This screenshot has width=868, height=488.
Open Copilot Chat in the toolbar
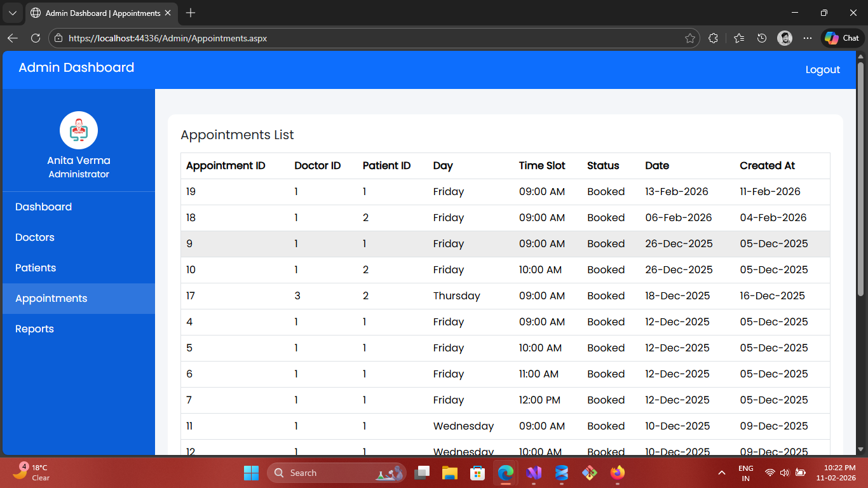point(843,38)
